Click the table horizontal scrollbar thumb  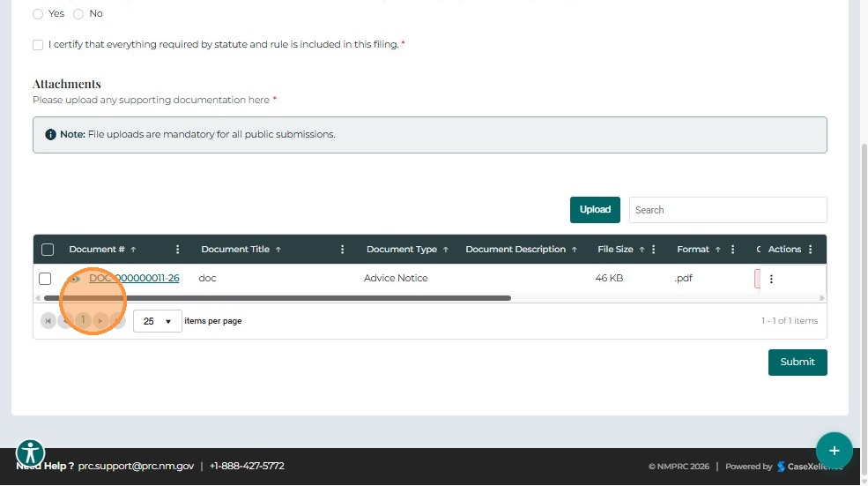pos(278,298)
